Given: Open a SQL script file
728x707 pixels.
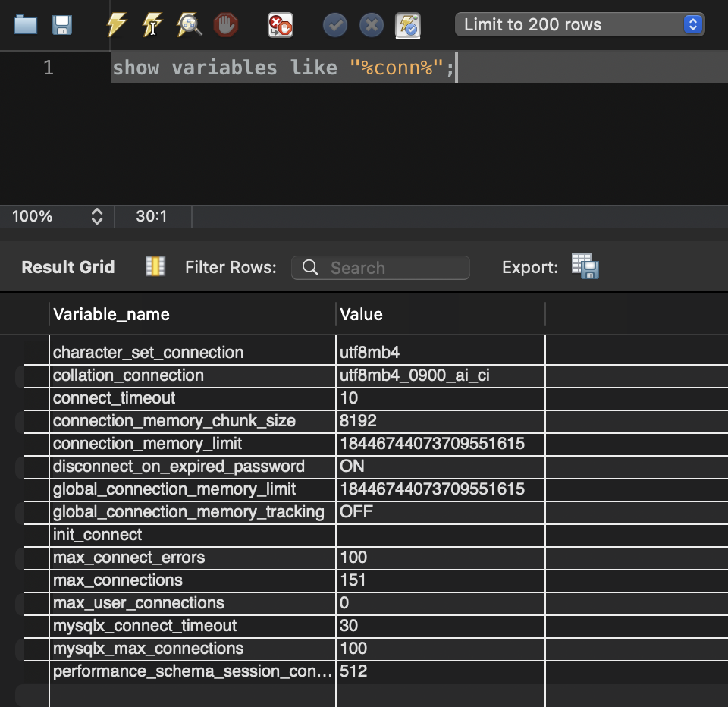Looking at the screenshot, I should pyautogui.click(x=26, y=25).
